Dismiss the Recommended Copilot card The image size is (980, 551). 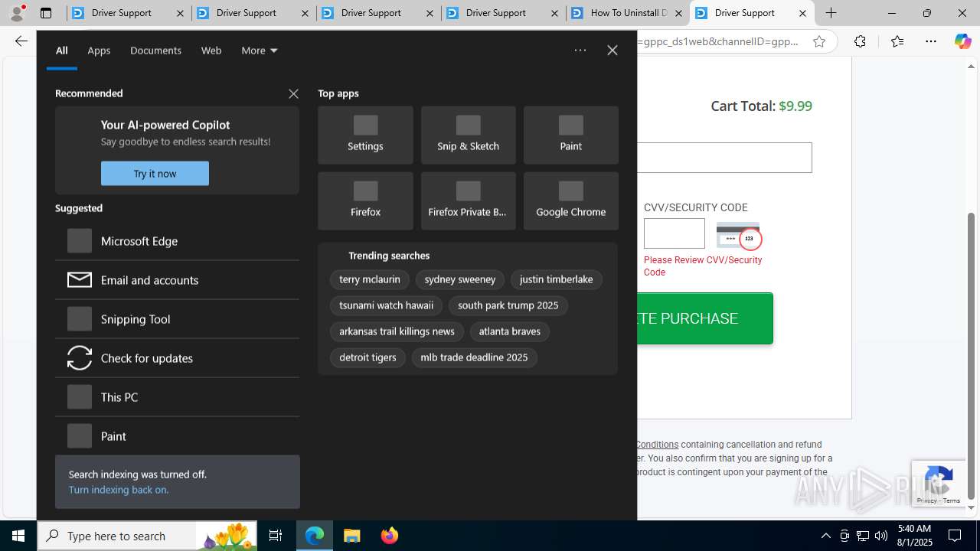[x=293, y=93]
